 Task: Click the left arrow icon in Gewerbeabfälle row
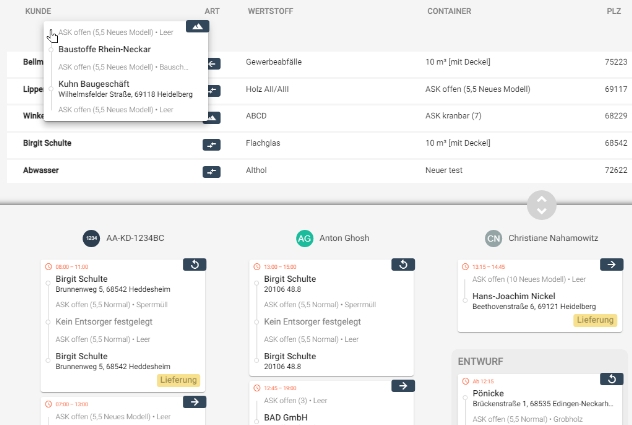pos(214,64)
